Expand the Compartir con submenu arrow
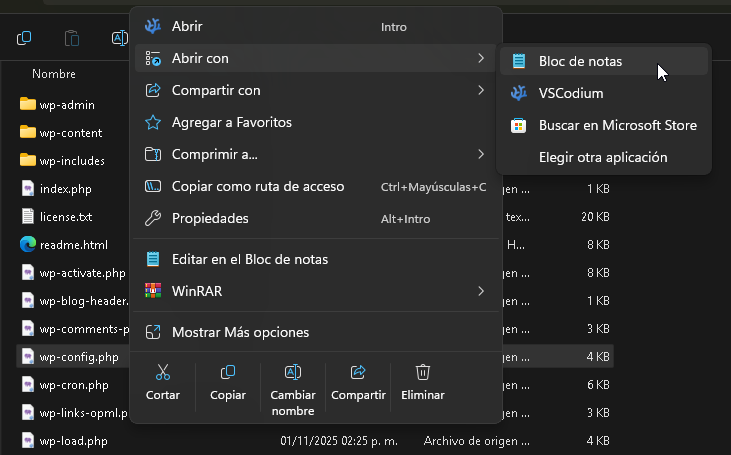Viewport: 731px width, 455px height. pyautogui.click(x=481, y=90)
